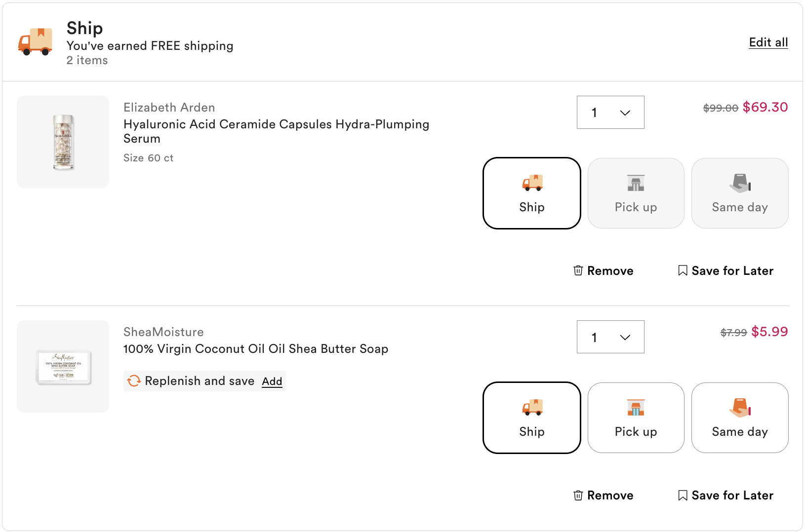Click the orange shipping truck icon in header
805x532 pixels.
(35, 42)
